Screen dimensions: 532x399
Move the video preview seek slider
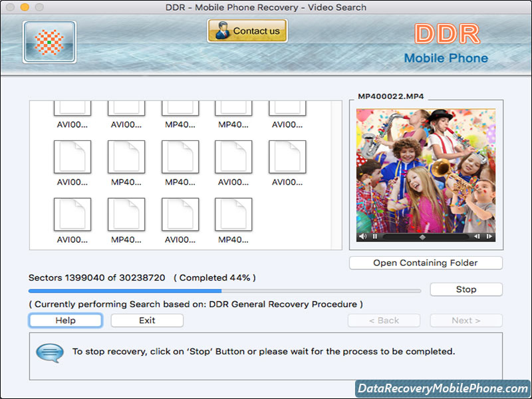tap(422, 236)
